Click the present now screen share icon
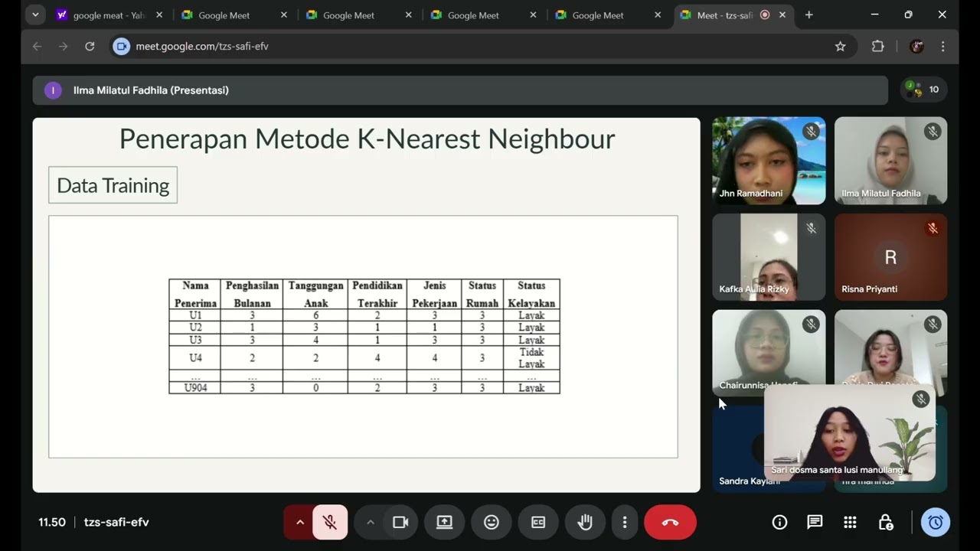The image size is (980, 551). click(445, 522)
